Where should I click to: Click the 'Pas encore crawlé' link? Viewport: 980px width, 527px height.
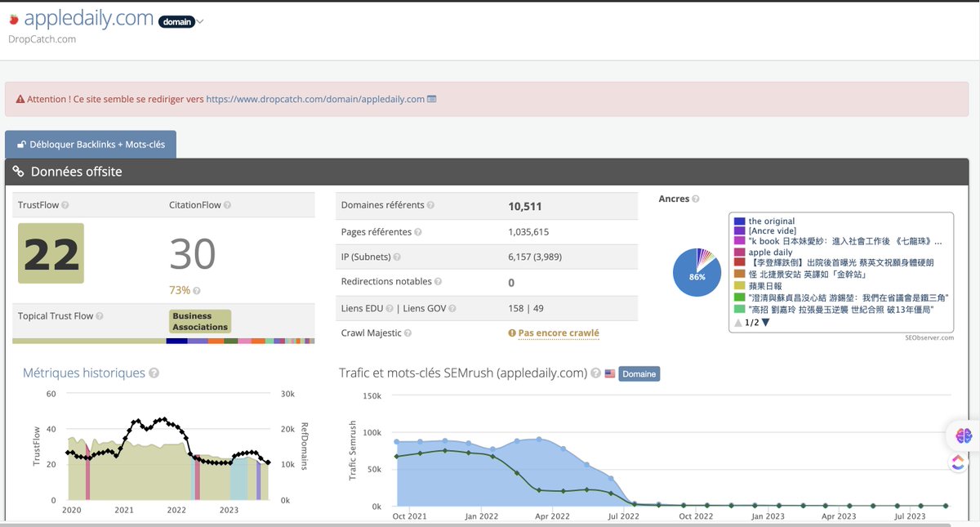(x=559, y=333)
